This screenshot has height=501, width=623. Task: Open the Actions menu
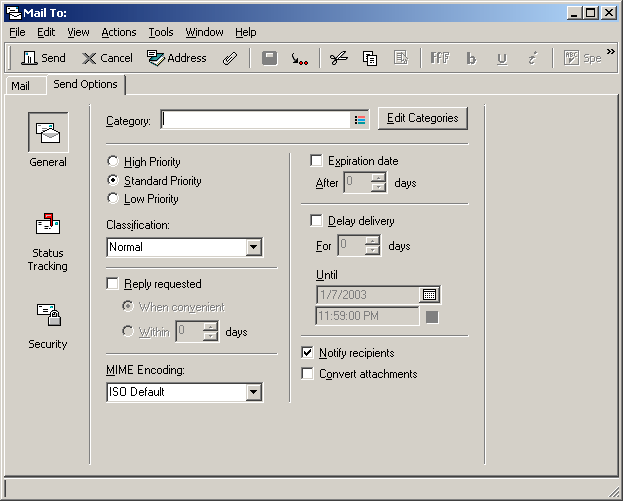[x=119, y=32]
